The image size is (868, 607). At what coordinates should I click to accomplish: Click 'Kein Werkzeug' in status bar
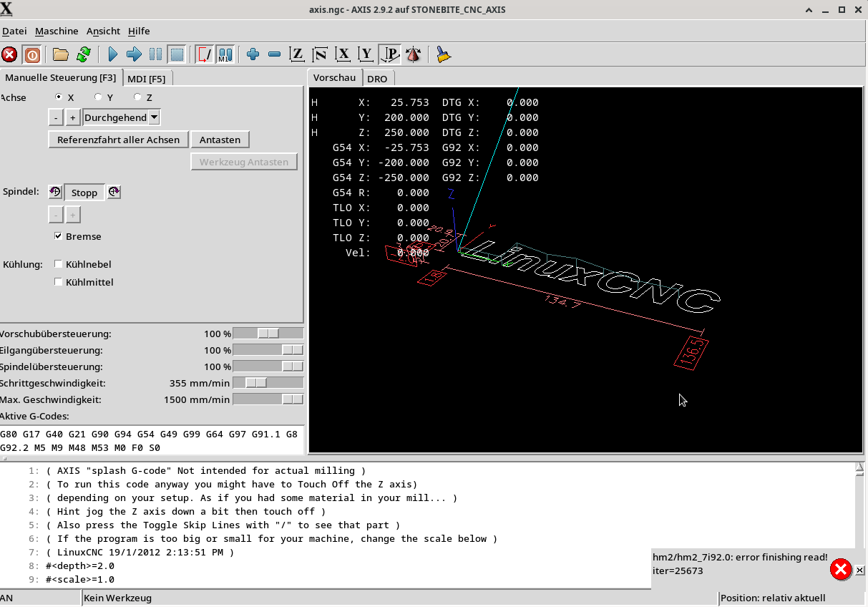pos(117,598)
